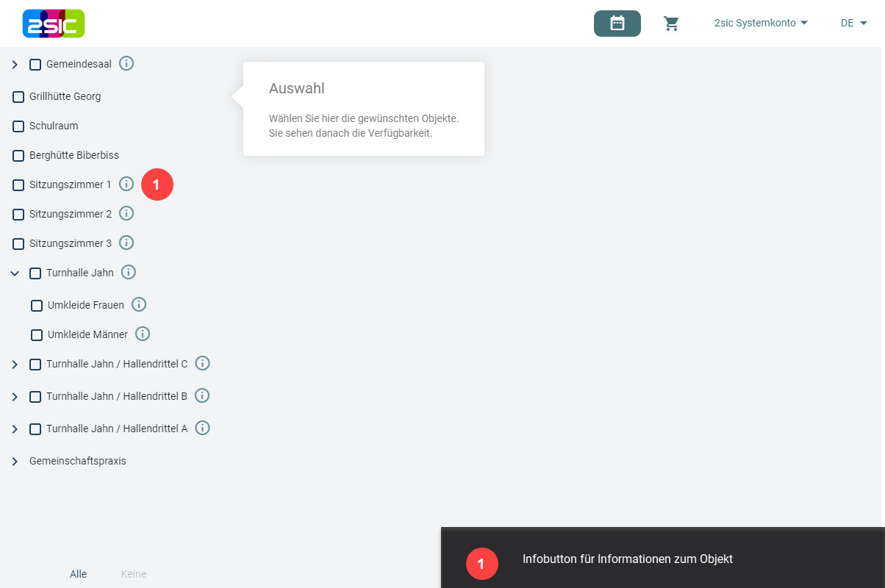This screenshot has height=588, width=885.
Task: Tick the Berghütte Biberbiss checkbox
Action: click(18, 156)
